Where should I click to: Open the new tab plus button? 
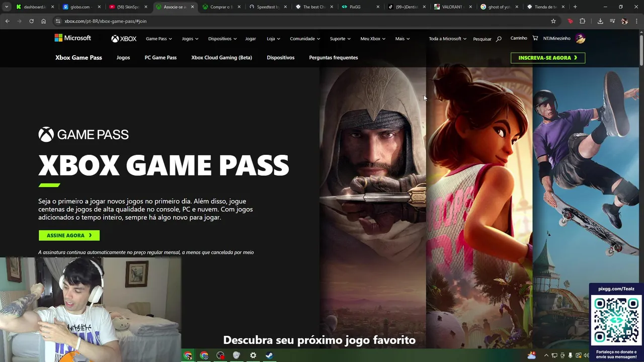pos(575,7)
